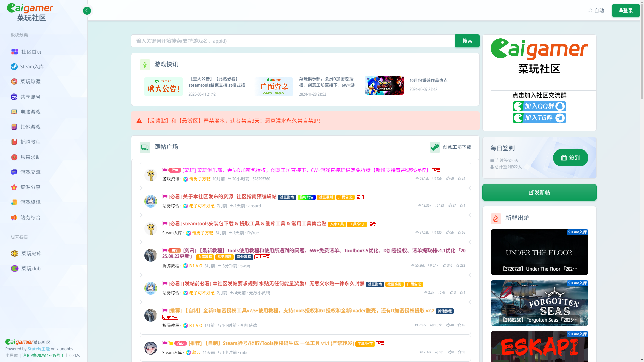Go to 悬赏求助 section
The image size is (644, 362).
coord(30,157)
